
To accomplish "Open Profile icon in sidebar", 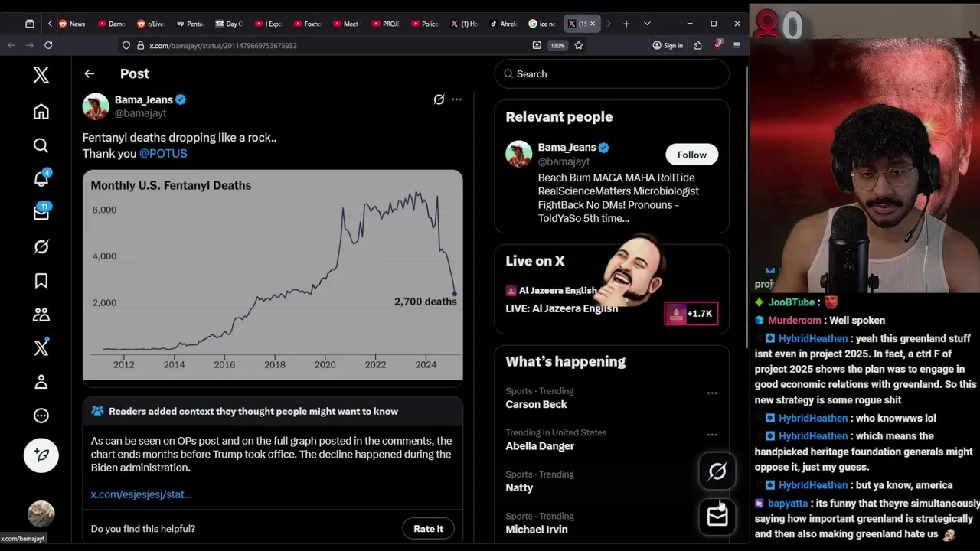I will click(41, 382).
